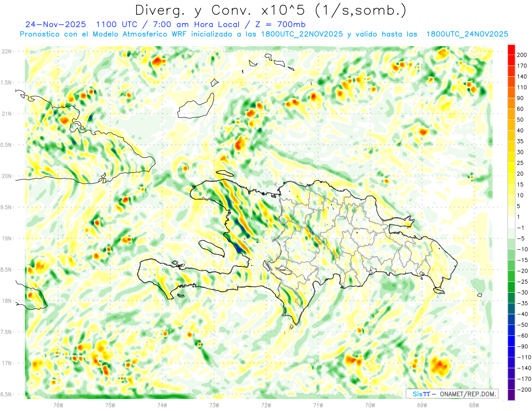Click the 72W longitude label
This screenshot has height=411, width=532.
tap(266, 405)
